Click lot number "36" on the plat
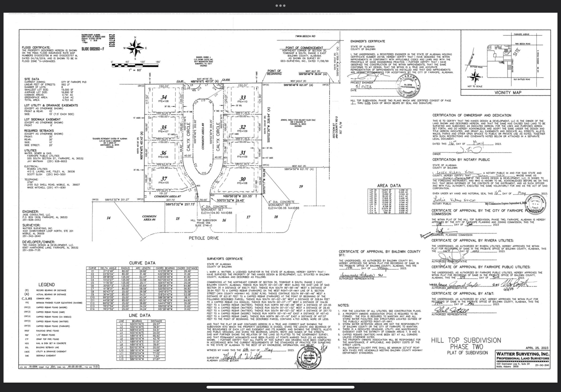The height and width of the screenshot is (392, 561). [164, 153]
